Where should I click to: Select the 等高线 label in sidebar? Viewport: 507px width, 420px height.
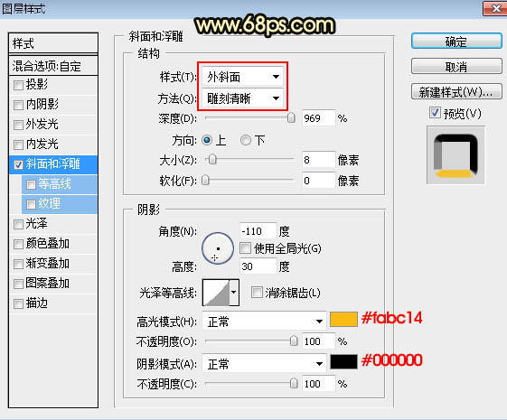pyautogui.click(x=54, y=184)
